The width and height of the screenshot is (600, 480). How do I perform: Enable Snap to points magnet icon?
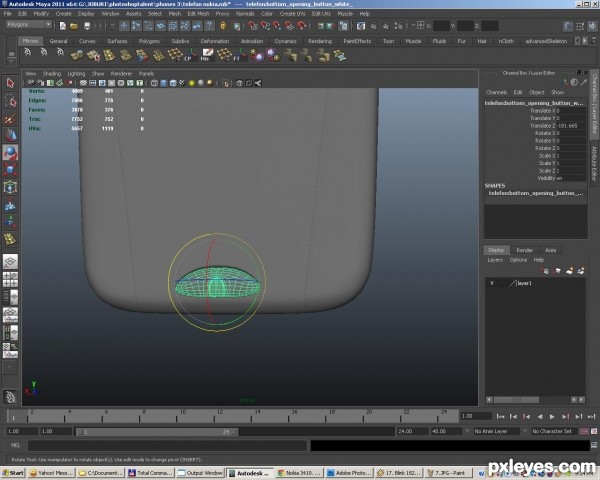point(277,26)
